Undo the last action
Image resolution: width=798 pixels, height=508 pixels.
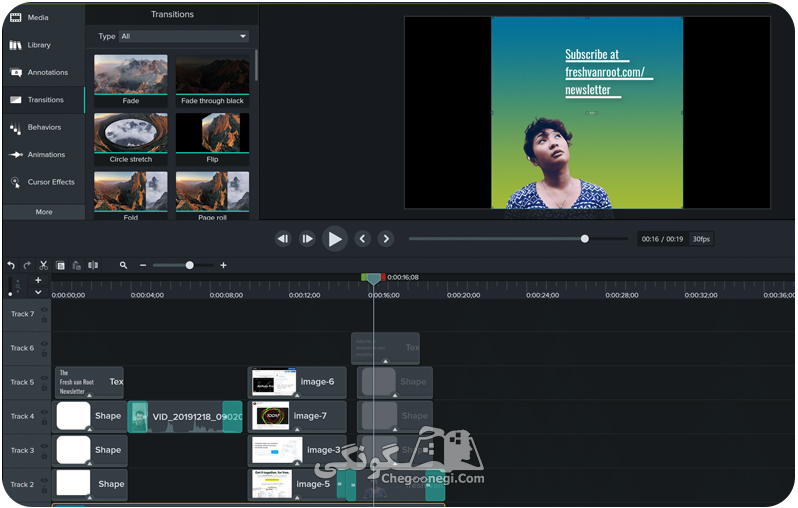[11, 265]
